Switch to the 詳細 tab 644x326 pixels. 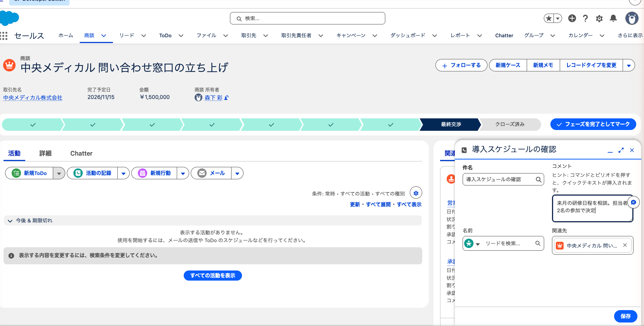[45, 153]
